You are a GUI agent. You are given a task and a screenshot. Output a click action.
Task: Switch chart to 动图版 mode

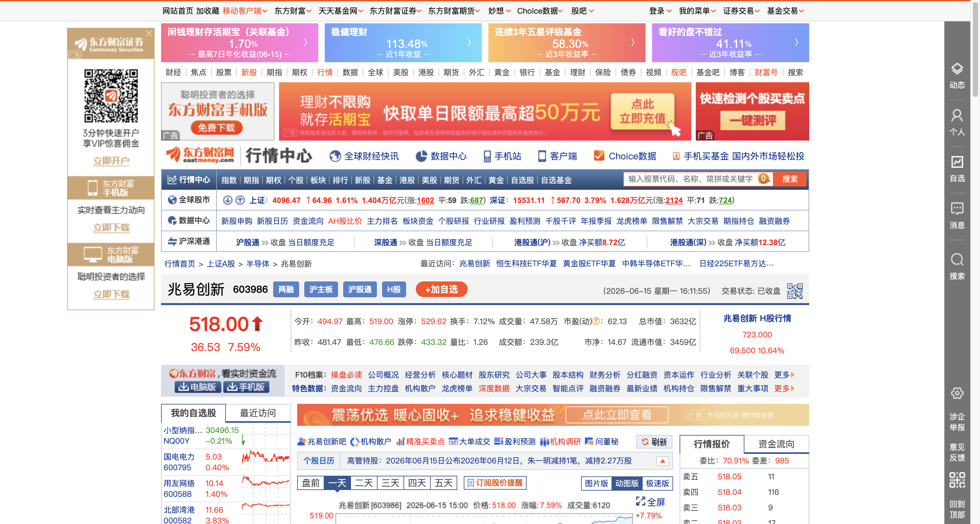pos(626,483)
